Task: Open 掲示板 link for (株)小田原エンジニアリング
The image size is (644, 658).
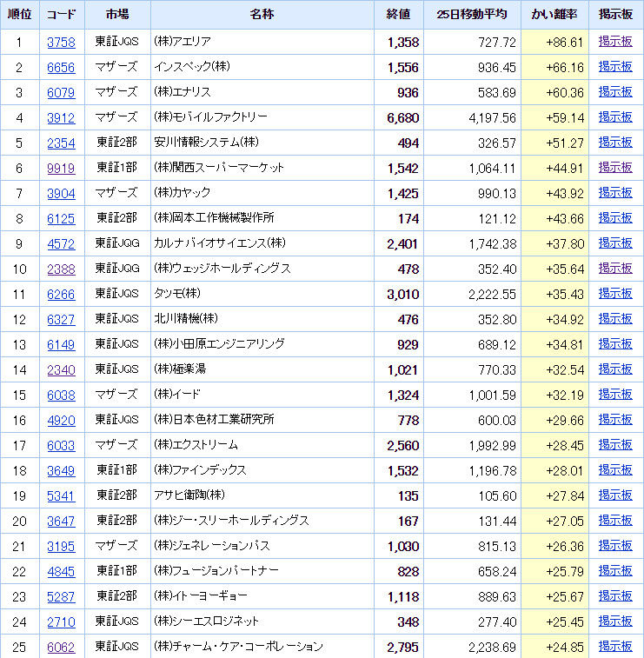Action: tap(615, 343)
